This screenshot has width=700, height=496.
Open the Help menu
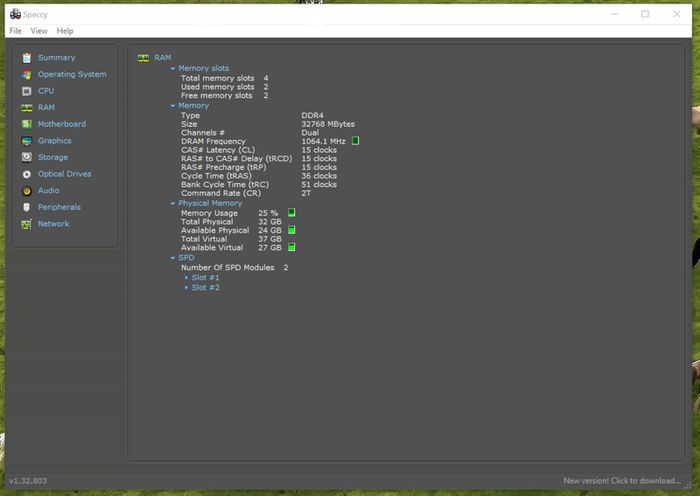[x=65, y=31]
